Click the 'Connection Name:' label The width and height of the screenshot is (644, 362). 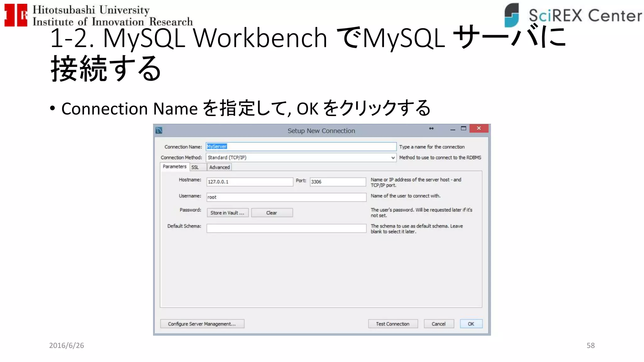click(x=183, y=147)
